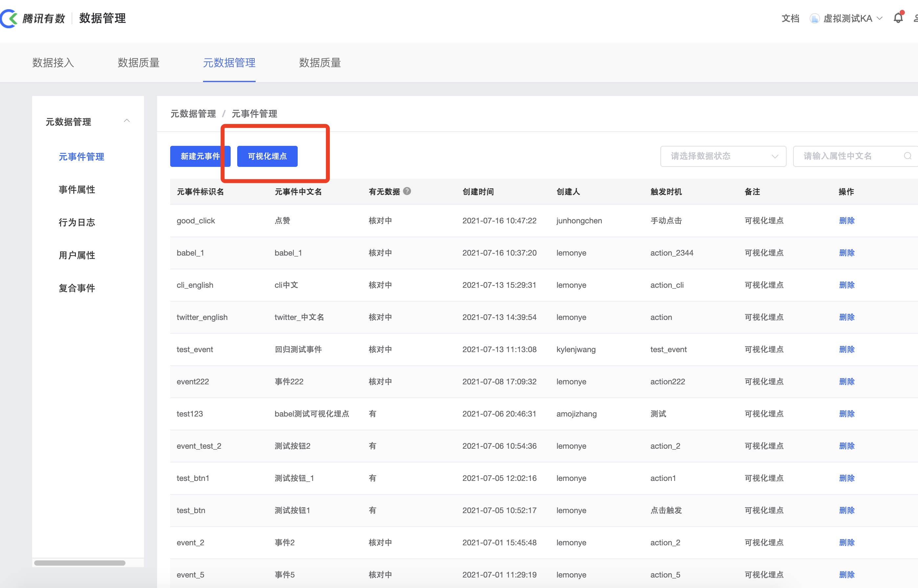Viewport: 918px width, 588px height.
Task: Select 元事件管理 in the sidebar
Action: (81, 157)
